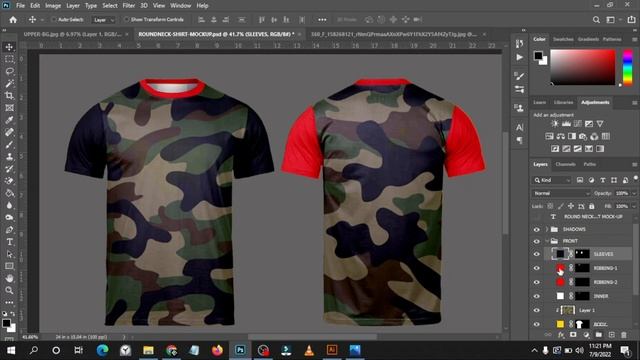640x360 pixels.
Task: Hide the RIBBING-2 layer
Action: 536,282
